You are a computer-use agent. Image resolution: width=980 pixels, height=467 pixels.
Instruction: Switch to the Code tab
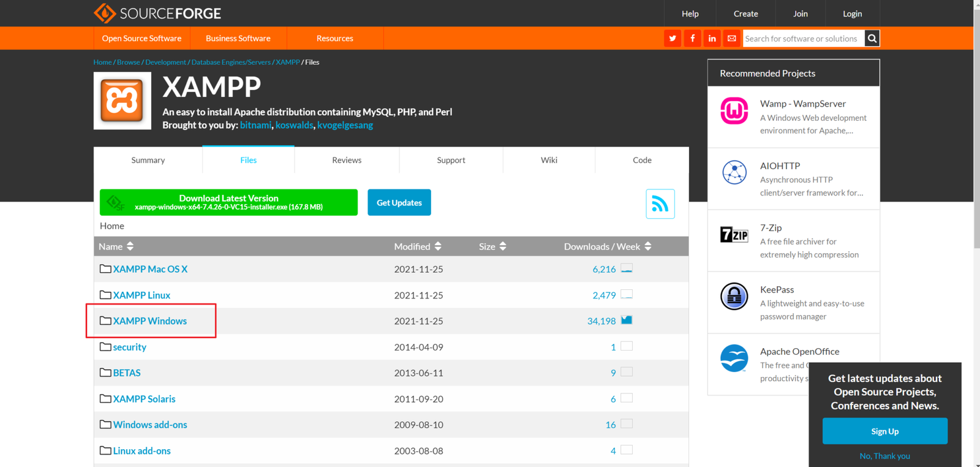coord(642,160)
